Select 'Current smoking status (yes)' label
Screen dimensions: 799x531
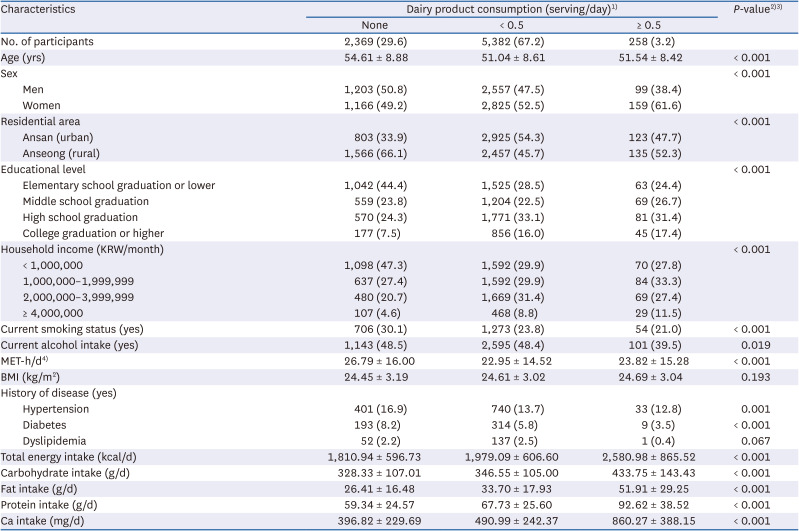[72, 329]
